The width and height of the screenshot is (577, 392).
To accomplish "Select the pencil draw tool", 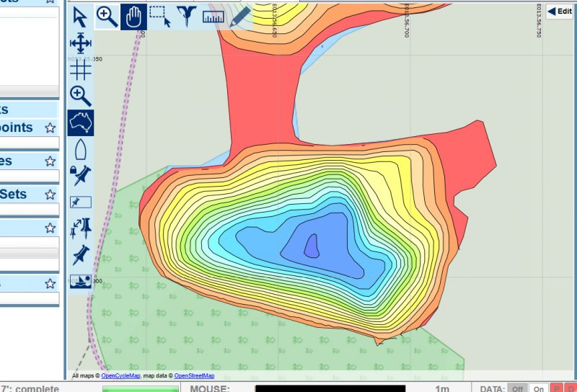I will point(239,17).
